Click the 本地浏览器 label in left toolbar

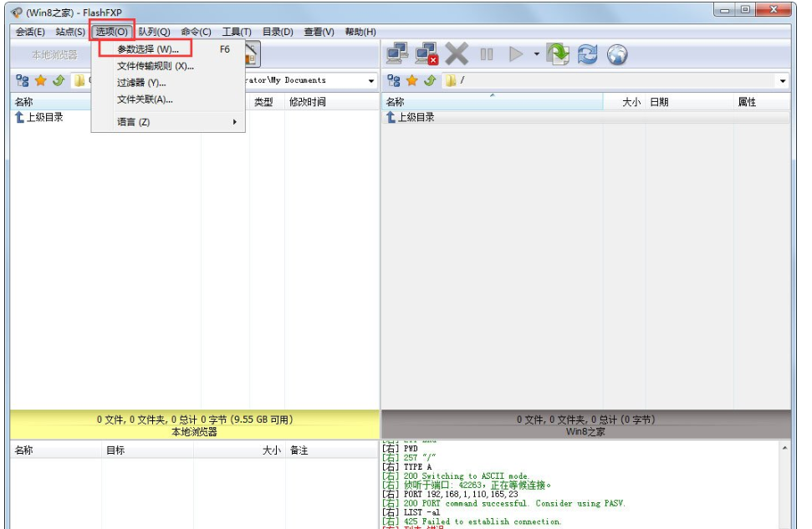(x=54, y=55)
